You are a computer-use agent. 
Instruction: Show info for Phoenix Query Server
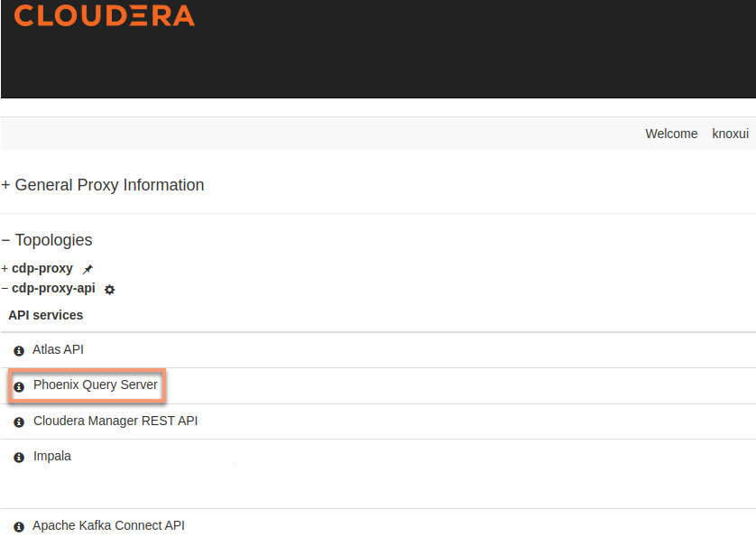click(19, 386)
